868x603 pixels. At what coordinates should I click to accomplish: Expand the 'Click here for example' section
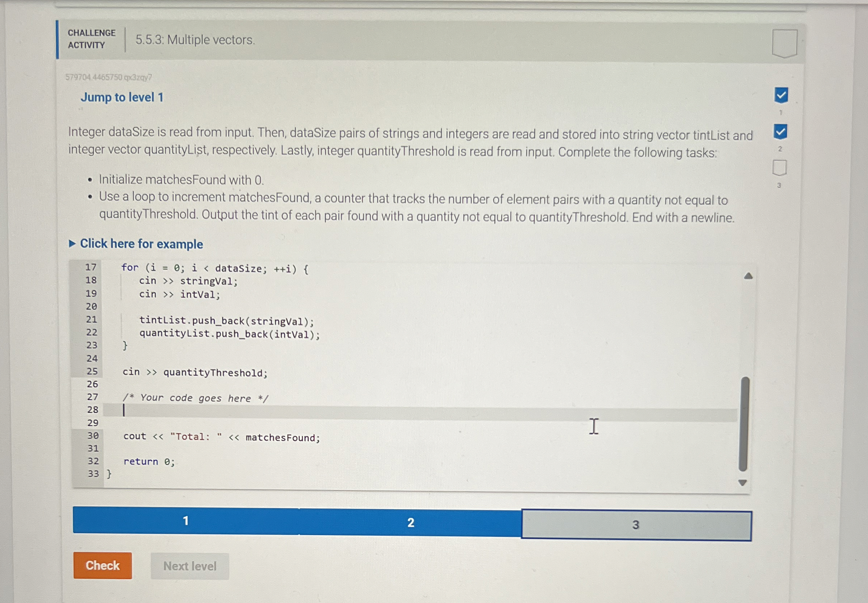point(141,244)
